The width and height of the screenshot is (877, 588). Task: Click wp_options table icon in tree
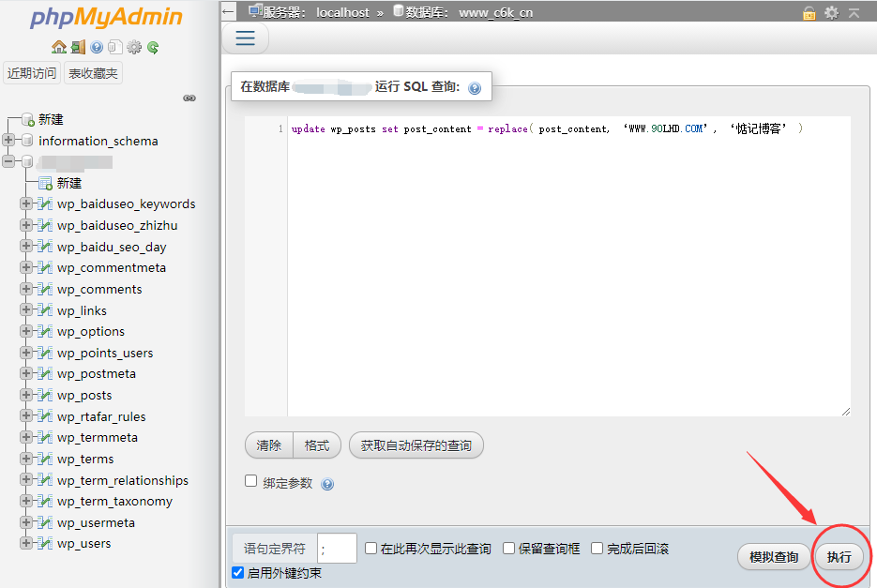pos(45,331)
